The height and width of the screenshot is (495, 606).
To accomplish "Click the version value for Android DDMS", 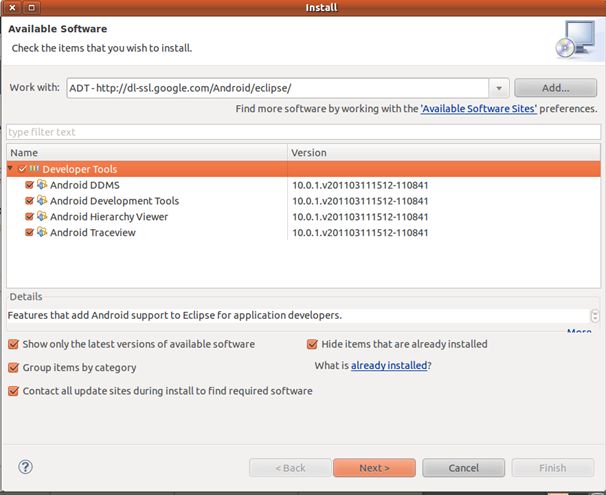I will 360,185.
